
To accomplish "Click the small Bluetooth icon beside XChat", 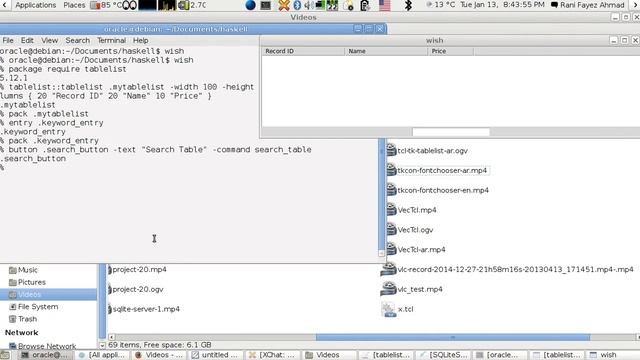I will pos(297,5).
